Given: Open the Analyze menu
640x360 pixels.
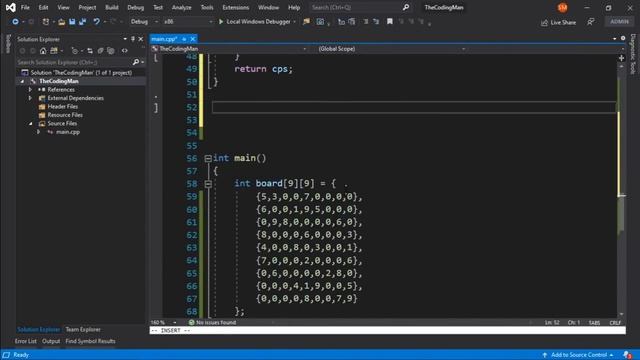Looking at the screenshot, I should point(181,7).
